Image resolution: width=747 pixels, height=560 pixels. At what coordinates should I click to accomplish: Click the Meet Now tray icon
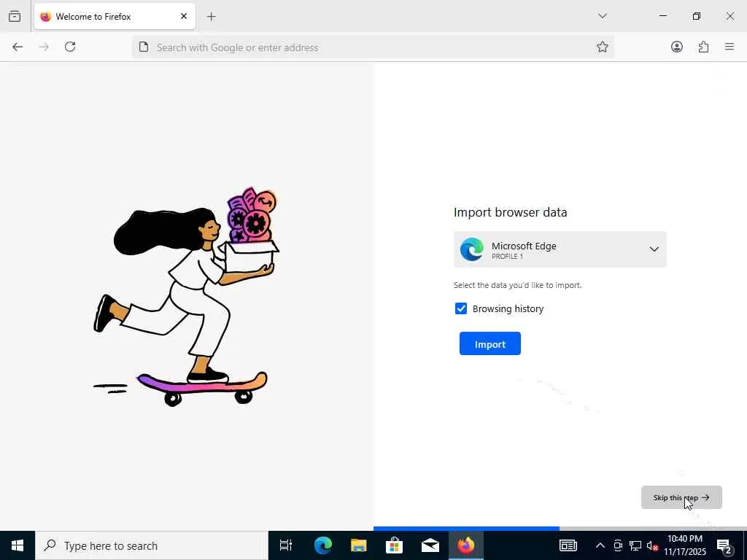(x=618, y=545)
